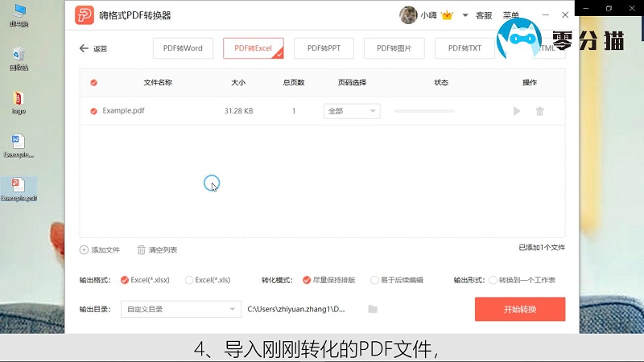Click the 添加文件 plus icon
The image size is (644, 362).
[84, 250]
